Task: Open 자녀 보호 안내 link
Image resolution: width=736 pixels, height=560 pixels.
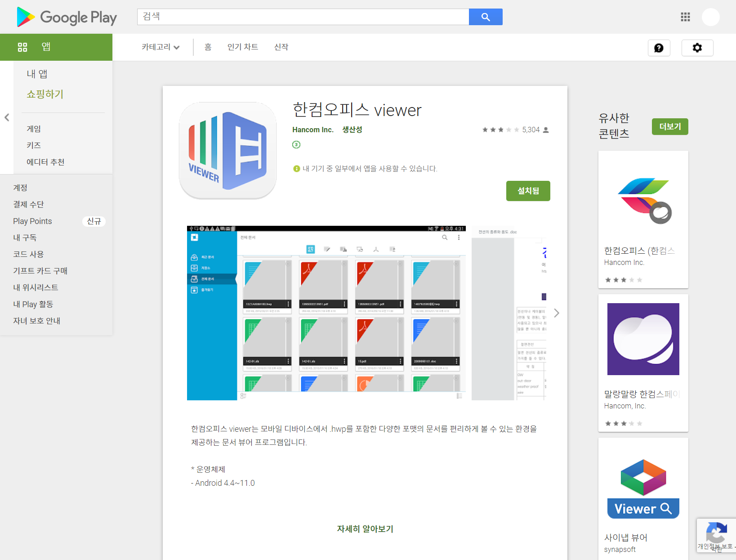Action: tap(36, 321)
